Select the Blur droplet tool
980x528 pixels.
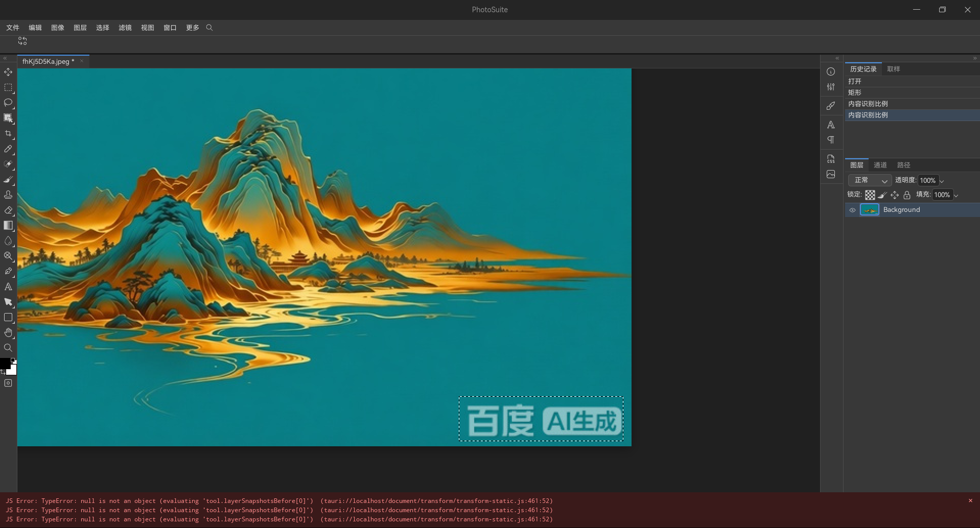pos(8,241)
